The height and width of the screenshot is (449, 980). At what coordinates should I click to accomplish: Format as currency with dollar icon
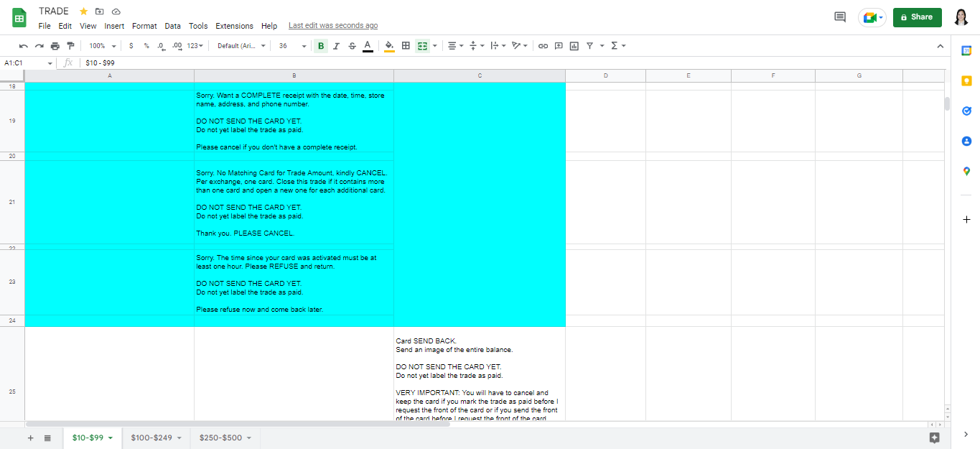pyautogui.click(x=131, y=46)
